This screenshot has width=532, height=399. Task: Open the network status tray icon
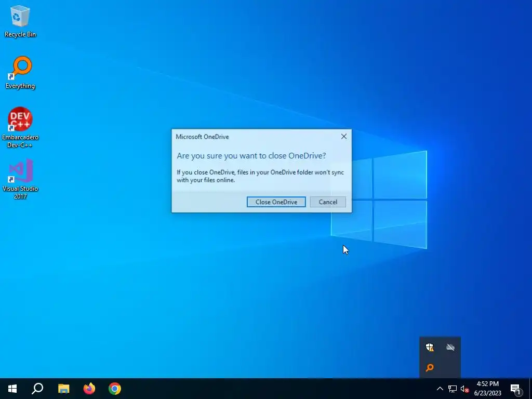point(453,389)
